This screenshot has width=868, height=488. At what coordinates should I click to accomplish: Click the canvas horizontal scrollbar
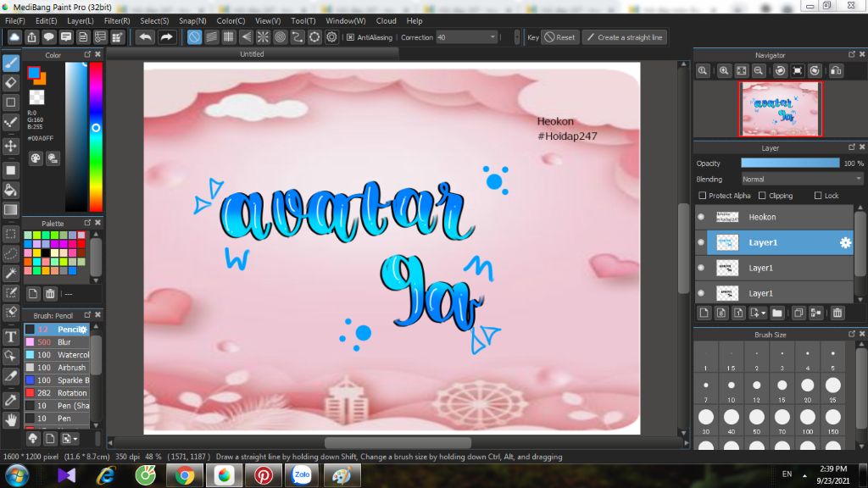(398, 442)
